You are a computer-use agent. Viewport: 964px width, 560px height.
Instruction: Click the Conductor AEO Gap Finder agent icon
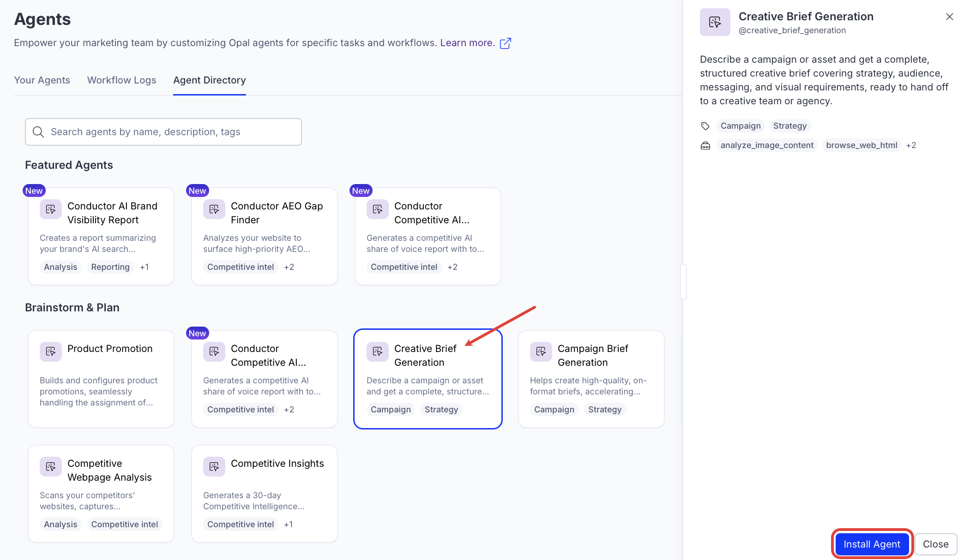click(214, 209)
